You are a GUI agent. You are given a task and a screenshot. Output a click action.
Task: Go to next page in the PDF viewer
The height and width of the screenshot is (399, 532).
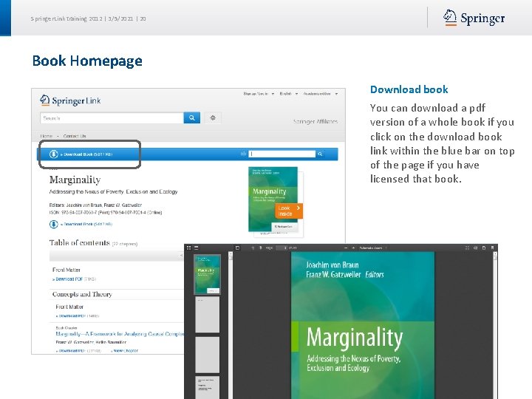[261, 248]
